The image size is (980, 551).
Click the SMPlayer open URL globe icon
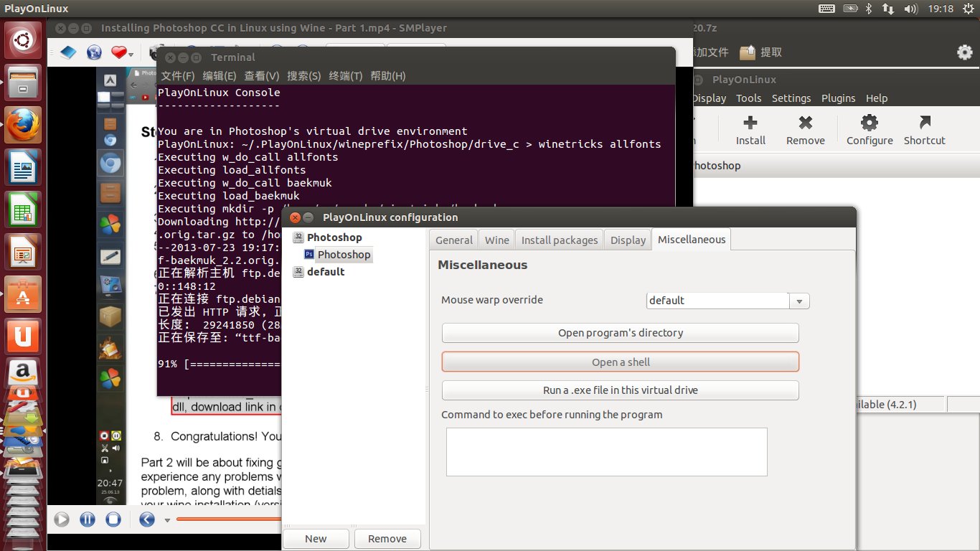tap(94, 52)
